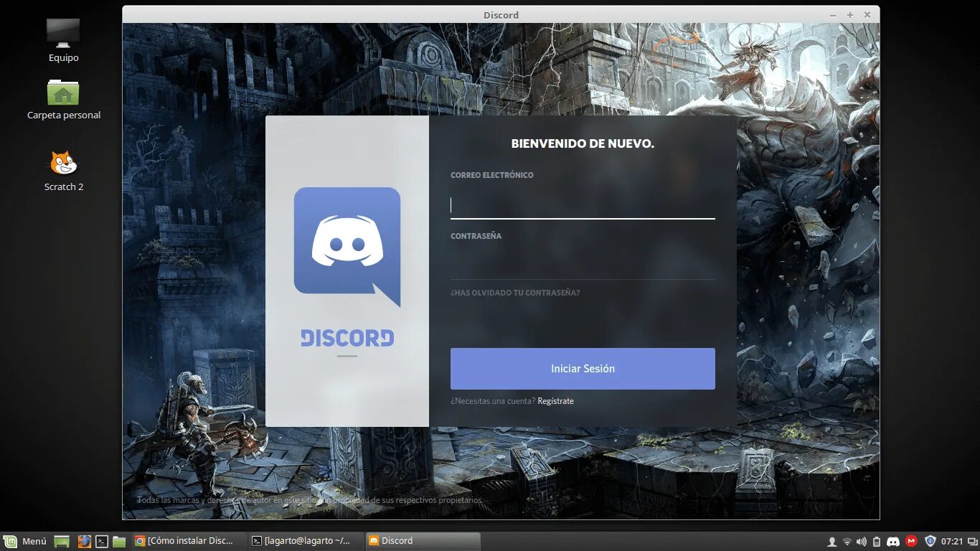Click the show desktop icon beside Menú
Image resolution: width=980 pixels, height=551 pixels.
tap(62, 542)
